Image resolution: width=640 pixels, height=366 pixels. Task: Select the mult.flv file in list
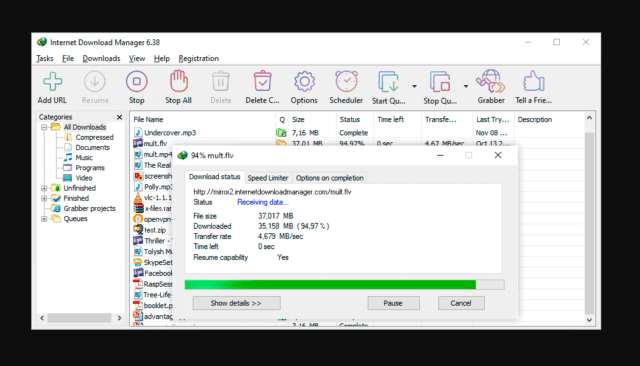click(x=156, y=144)
